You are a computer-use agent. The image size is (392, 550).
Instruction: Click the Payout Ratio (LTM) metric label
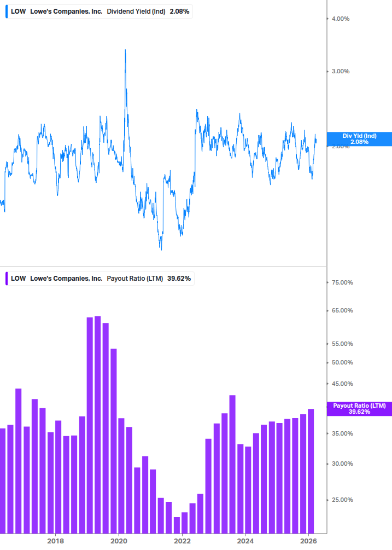pyautogui.click(x=135, y=279)
